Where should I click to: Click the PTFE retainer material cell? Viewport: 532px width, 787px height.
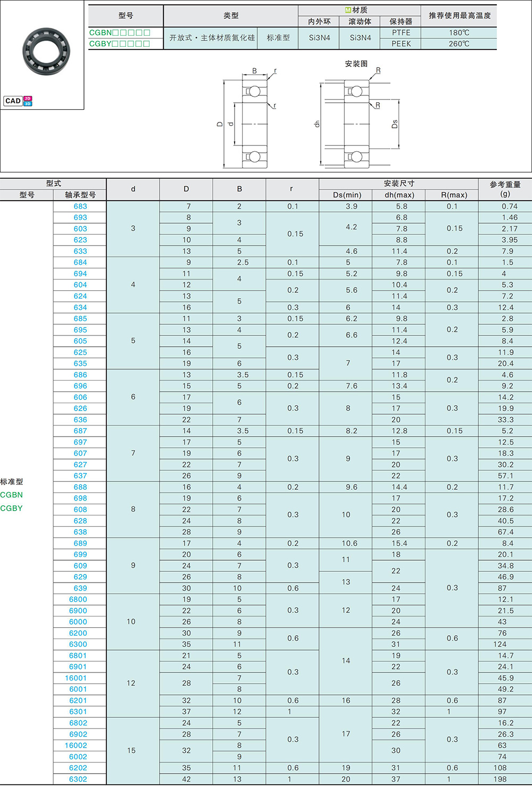click(401, 32)
